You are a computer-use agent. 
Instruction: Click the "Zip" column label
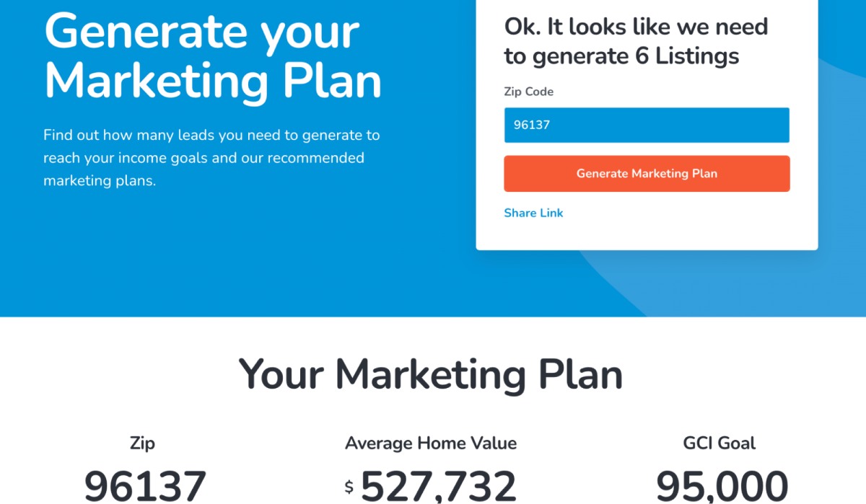142,443
